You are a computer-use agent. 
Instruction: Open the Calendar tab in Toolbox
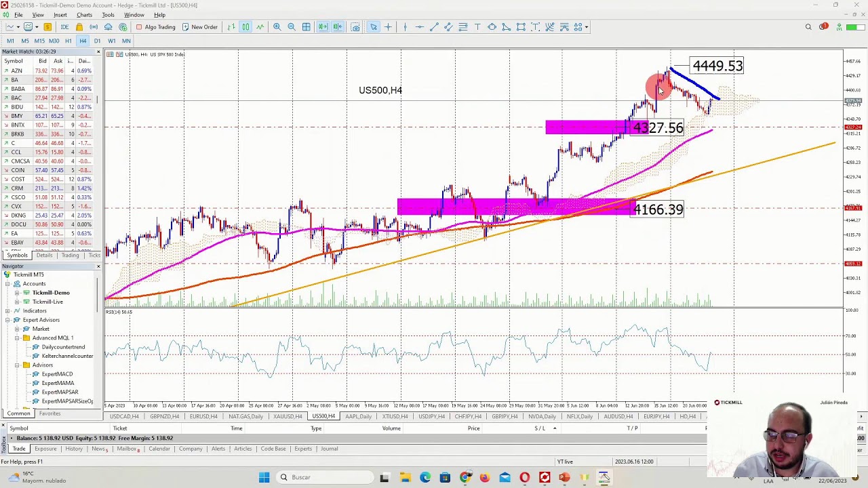pos(159,449)
